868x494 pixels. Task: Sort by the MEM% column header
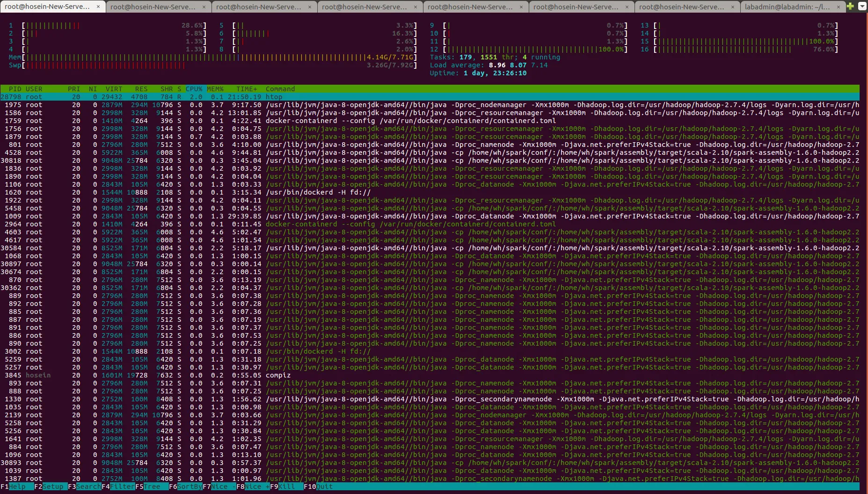(x=215, y=89)
